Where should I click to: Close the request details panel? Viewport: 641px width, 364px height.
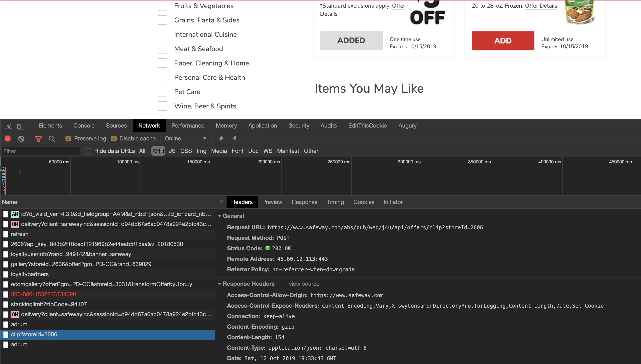[221, 202]
